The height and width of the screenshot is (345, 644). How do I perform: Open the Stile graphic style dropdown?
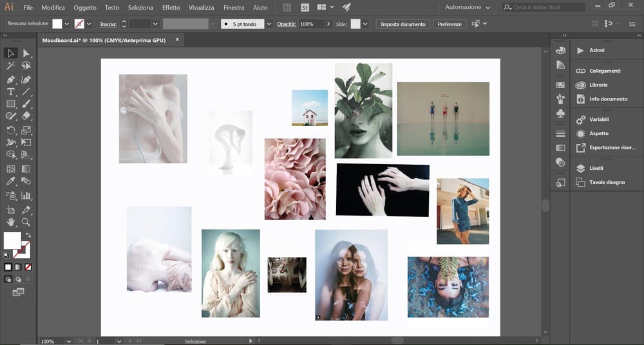point(365,24)
